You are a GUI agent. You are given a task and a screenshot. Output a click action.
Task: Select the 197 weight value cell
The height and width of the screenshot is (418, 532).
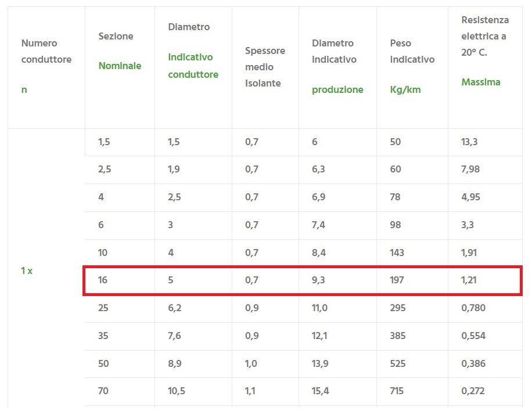397,280
